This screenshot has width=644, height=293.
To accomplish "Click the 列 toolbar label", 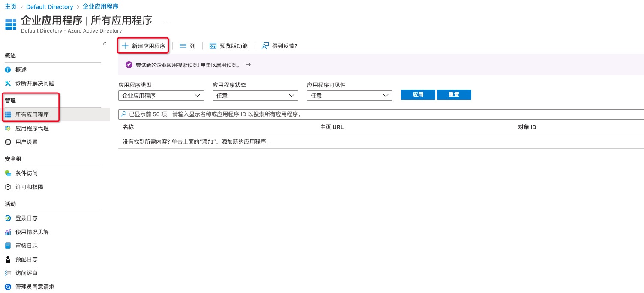I will point(192,46).
